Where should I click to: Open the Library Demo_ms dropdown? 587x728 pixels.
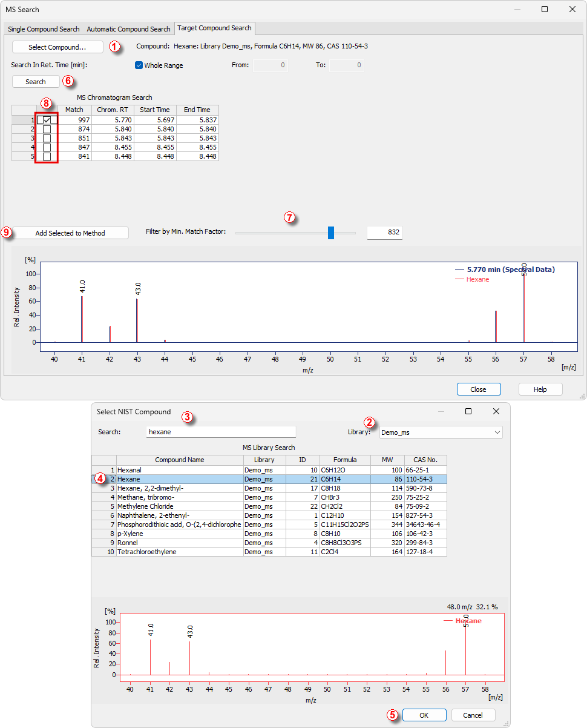click(441, 432)
